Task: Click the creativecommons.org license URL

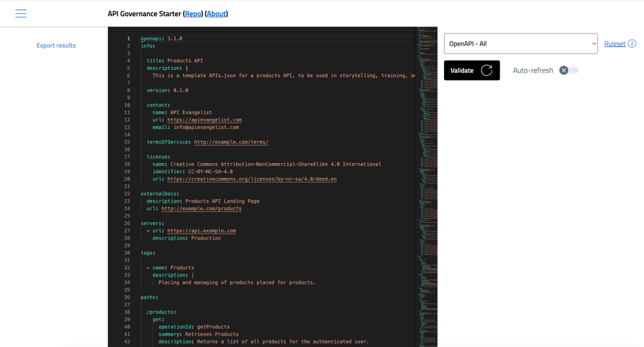Action: [x=252, y=179]
